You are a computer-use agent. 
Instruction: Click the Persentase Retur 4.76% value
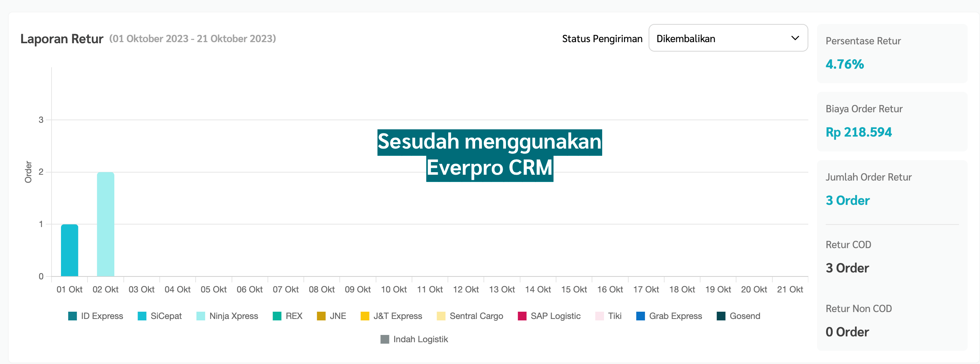844,64
